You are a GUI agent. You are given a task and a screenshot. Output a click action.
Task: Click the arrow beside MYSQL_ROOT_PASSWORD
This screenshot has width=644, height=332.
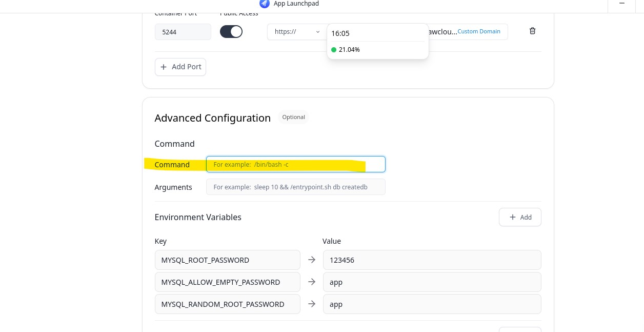pyautogui.click(x=312, y=260)
